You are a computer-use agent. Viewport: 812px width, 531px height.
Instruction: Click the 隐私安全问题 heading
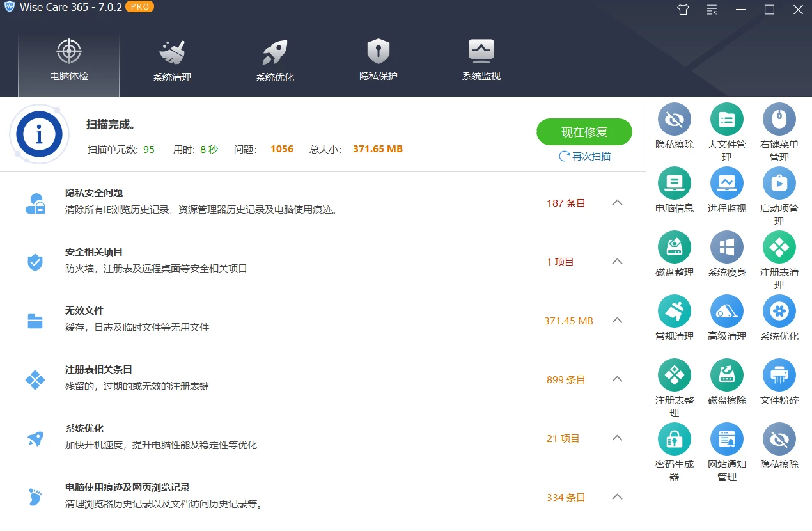[x=94, y=193]
